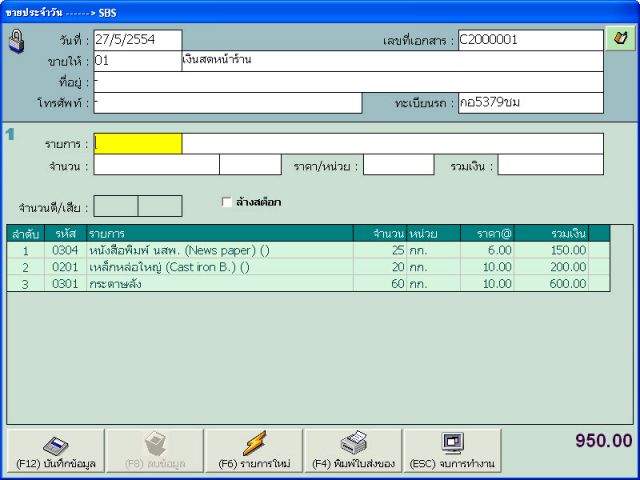Click the F12 save data button
This screenshot has width=640, height=480.
coord(56,451)
